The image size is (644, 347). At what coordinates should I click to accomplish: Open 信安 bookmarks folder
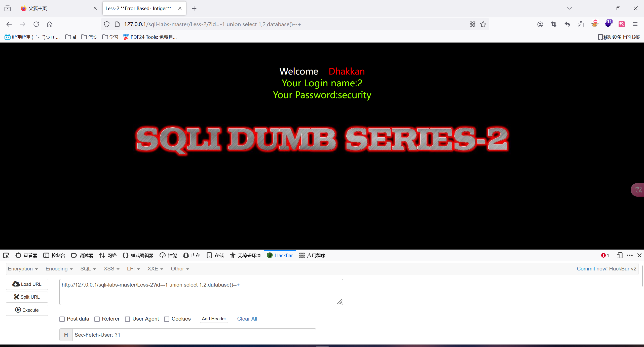(89, 37)
